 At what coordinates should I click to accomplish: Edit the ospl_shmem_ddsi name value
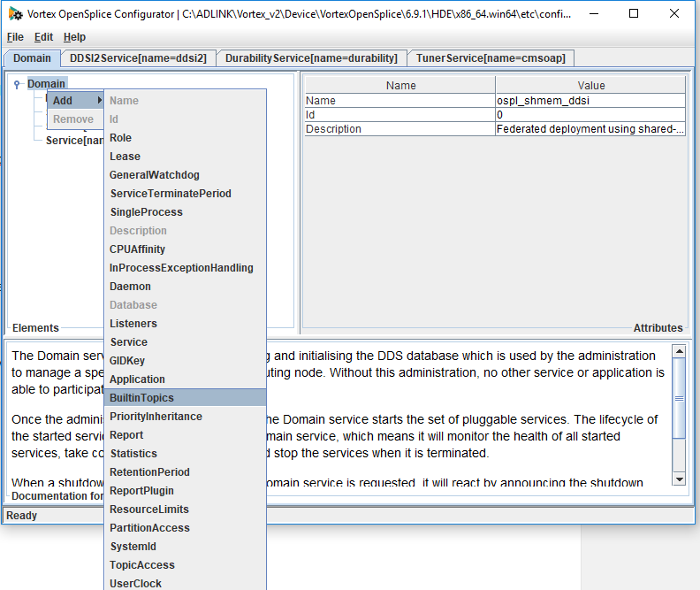[590, 101]
